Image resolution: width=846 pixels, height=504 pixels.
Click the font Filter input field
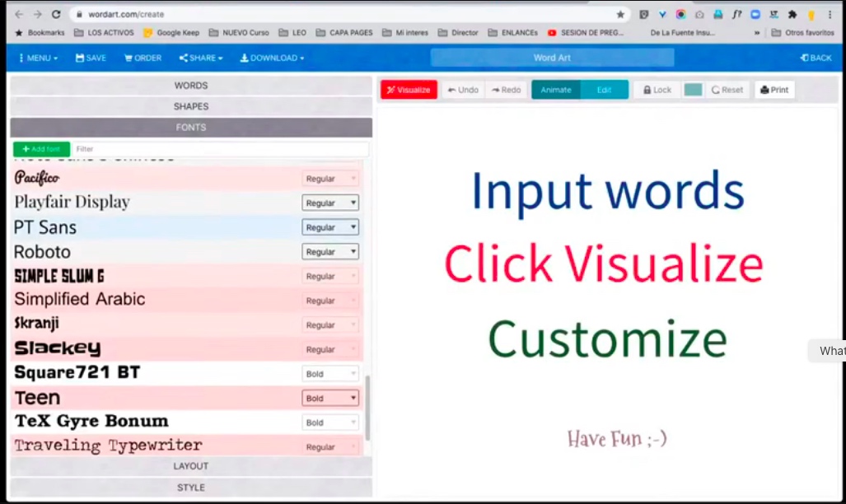click(219, 149)
